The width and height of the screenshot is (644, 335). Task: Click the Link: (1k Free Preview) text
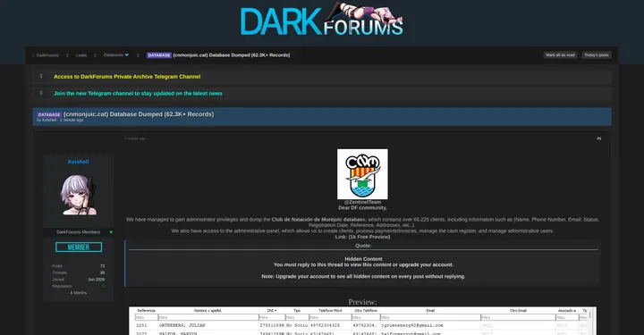pos(362,237)
